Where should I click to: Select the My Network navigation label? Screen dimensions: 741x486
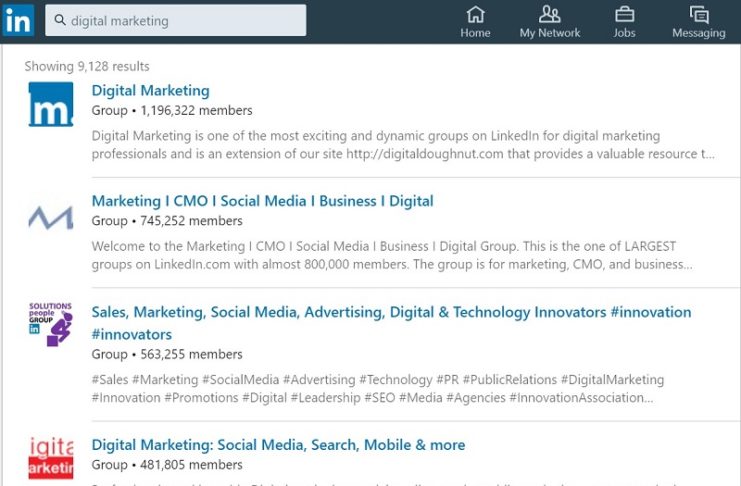(x=549, y=33)
